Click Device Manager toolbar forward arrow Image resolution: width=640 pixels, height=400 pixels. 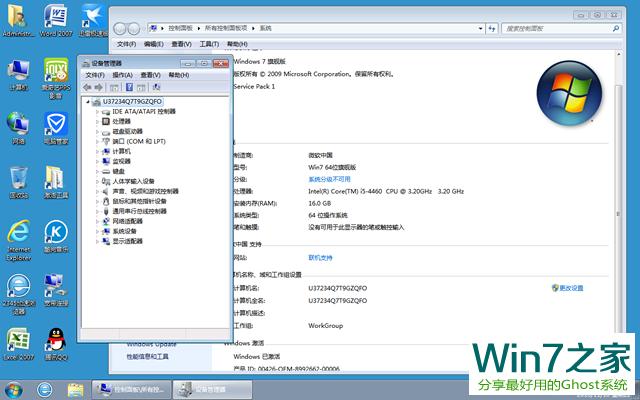(98, 87)
